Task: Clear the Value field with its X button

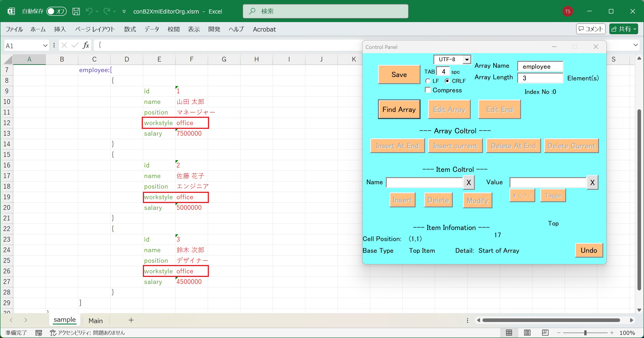Action: (592, 183)
